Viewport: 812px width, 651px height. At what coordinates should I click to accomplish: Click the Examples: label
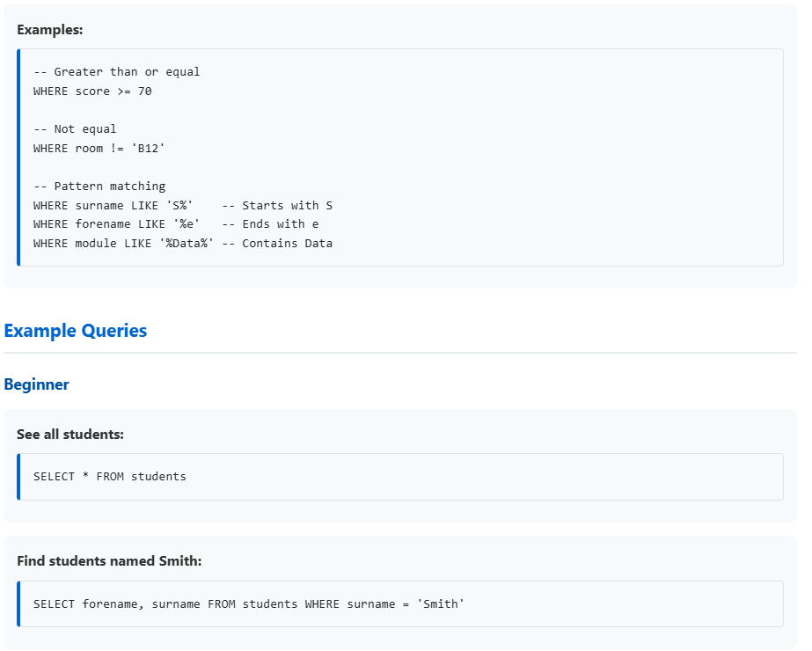(50, 29)
